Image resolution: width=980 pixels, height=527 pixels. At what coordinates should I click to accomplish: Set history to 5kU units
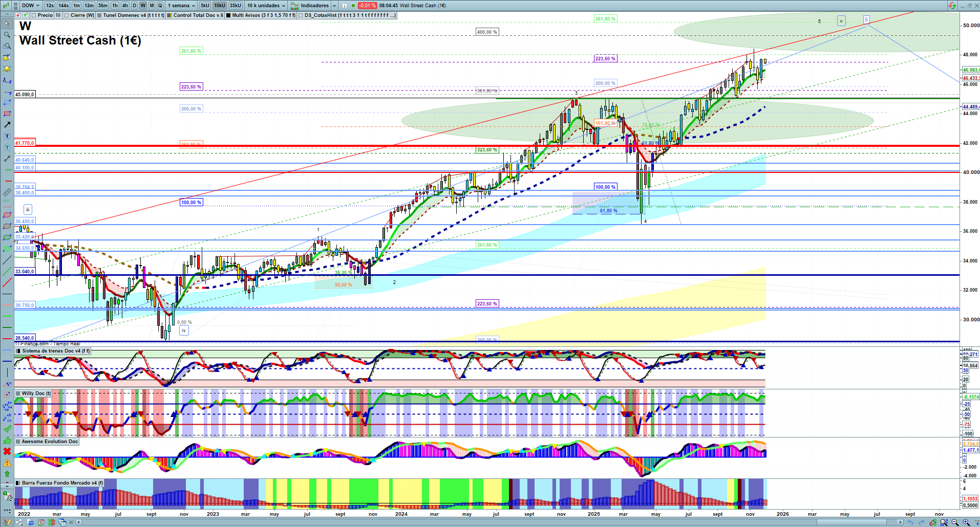coord(205,6)
